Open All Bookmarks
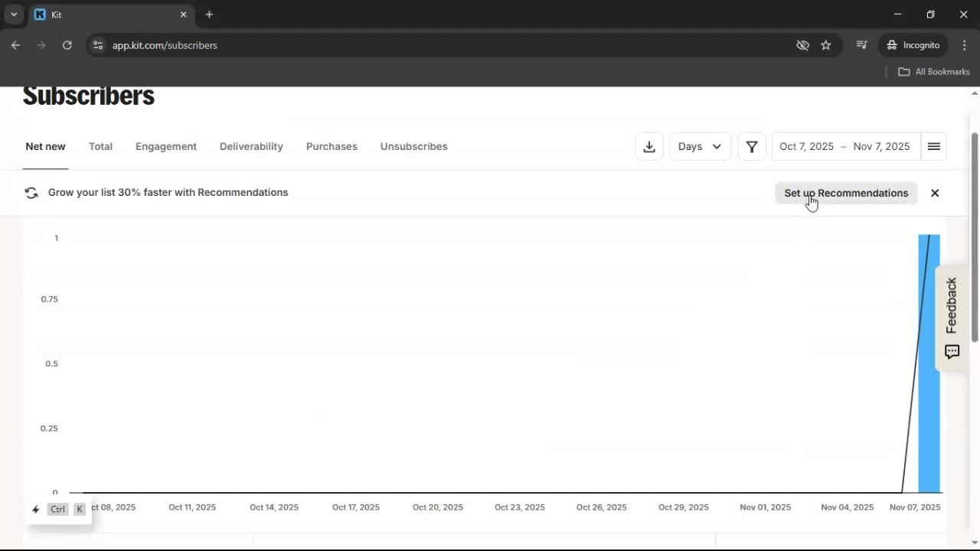Viewport: 980px width, 551px height. (x=933, y=71)
